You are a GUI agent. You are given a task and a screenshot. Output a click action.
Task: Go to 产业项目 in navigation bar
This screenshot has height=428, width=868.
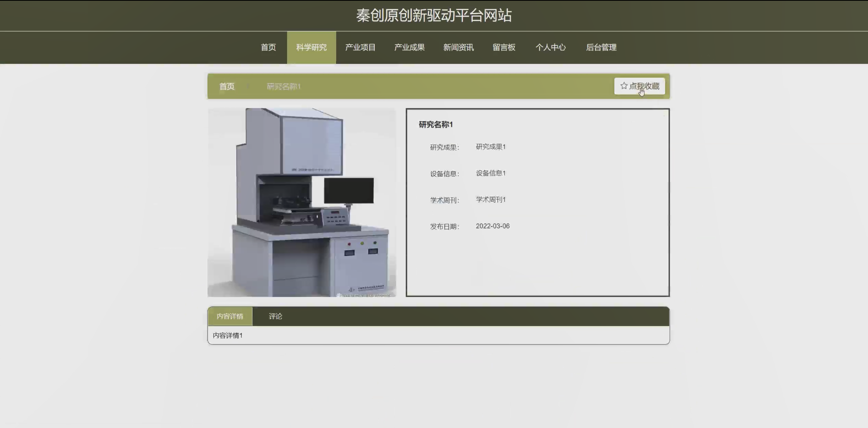(360, 47)
